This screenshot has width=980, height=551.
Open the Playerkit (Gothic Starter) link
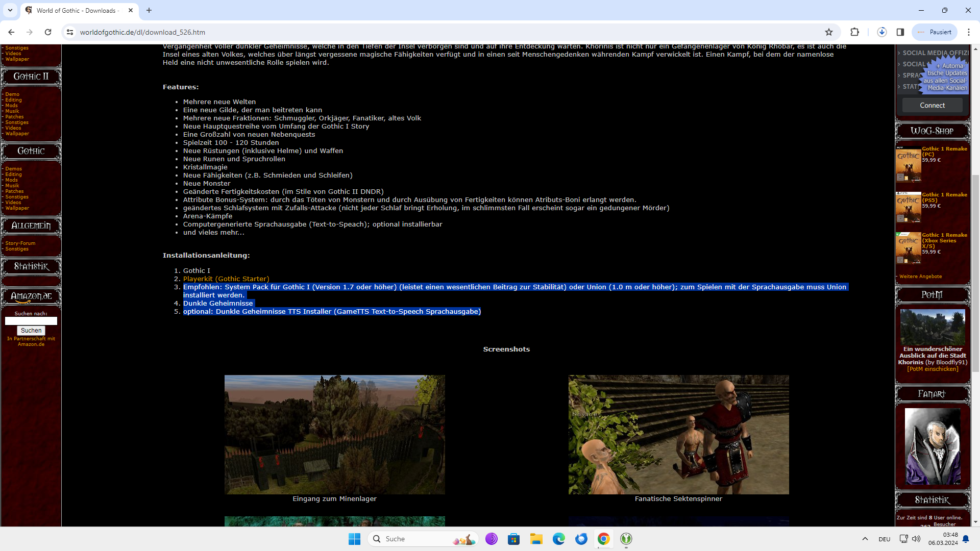coord(226,279)
